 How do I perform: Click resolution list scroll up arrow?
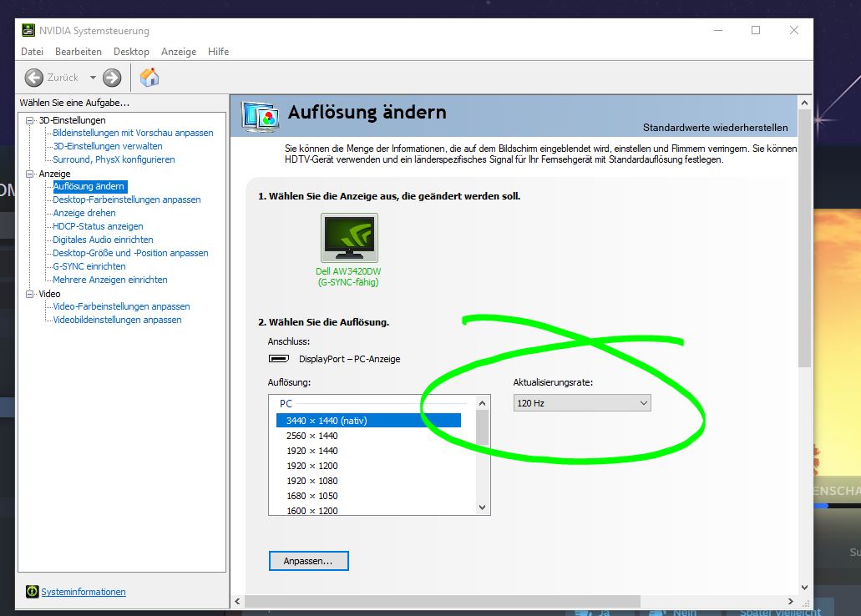pyautogui.click(x=482, y=403)
